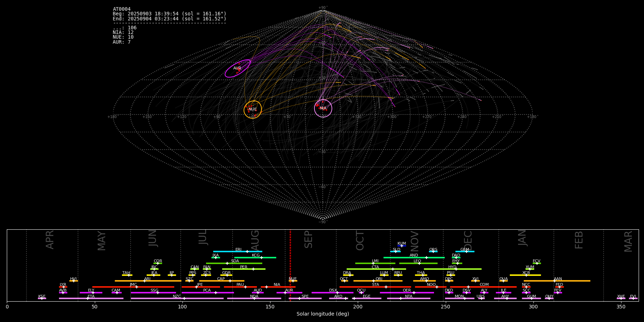Screen dimensions: 644x322
Task: Click the '...: 106' sporadic count line
Action: pyautogui.click(x=125, y=28)
